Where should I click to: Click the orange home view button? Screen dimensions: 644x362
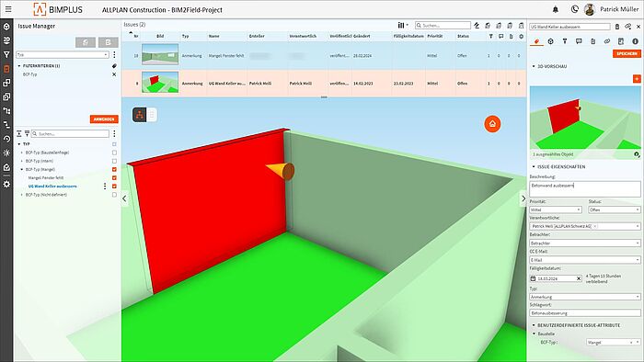(492, 124)
